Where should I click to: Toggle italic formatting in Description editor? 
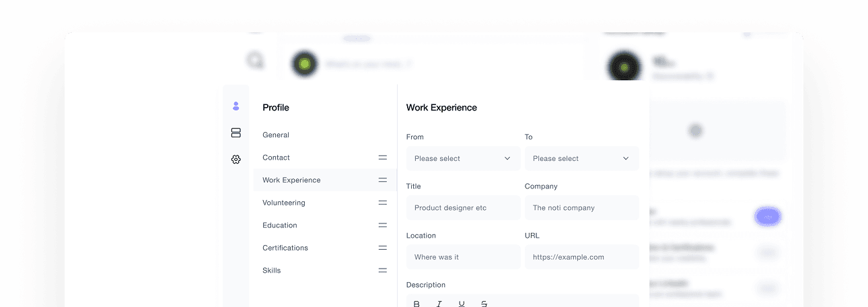click(439, 304)
